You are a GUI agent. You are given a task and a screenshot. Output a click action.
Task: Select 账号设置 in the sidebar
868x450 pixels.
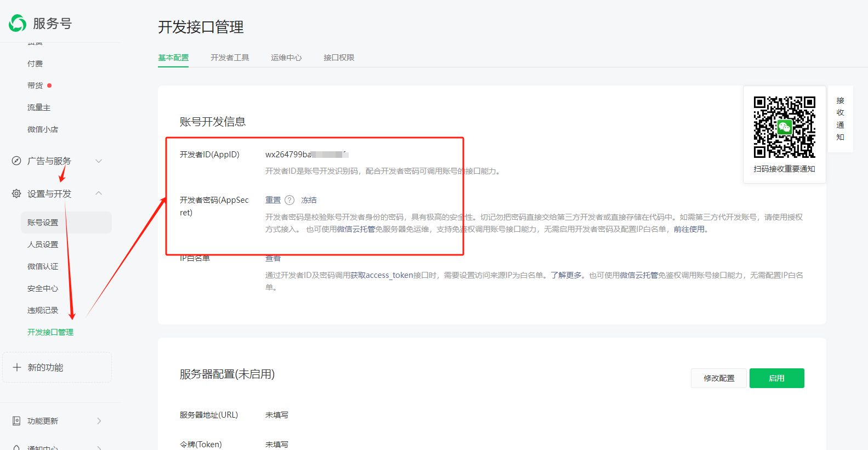click(66, 223)
